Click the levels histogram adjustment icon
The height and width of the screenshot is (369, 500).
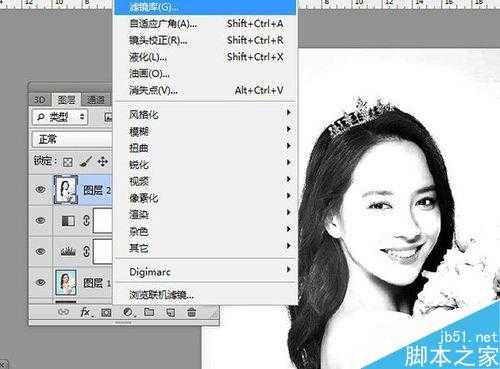[x=68, y=251]
